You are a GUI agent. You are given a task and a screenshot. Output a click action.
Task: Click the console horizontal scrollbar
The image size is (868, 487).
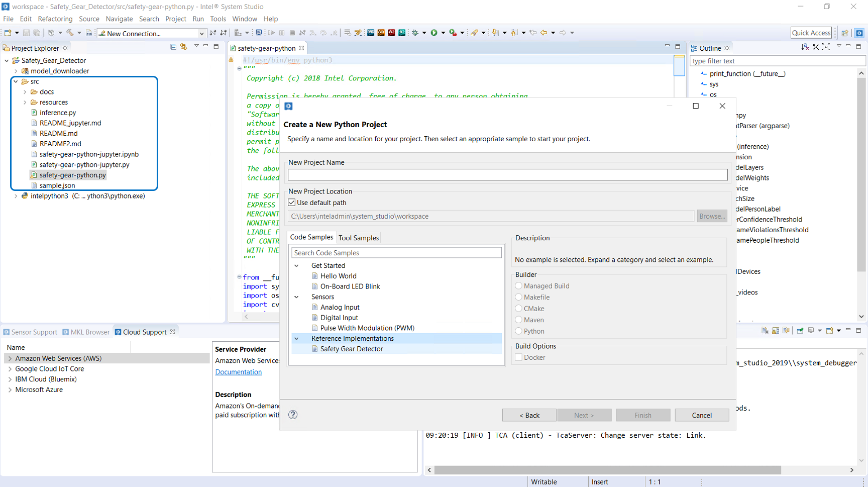click(x=608, y=470)
